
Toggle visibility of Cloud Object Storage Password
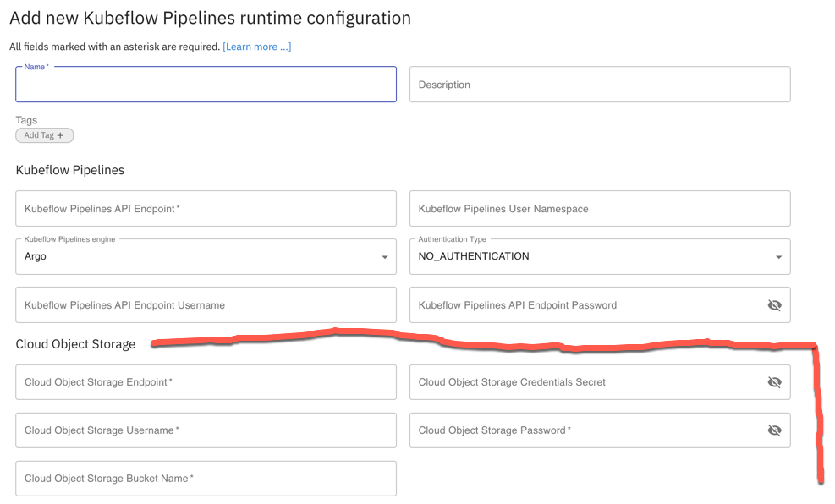[774, 430]
